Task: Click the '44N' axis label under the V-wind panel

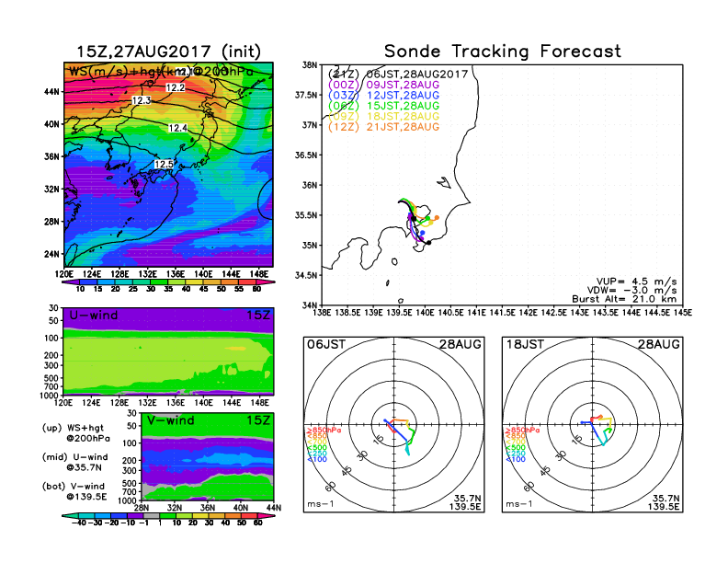Action: tap(274, 507)
